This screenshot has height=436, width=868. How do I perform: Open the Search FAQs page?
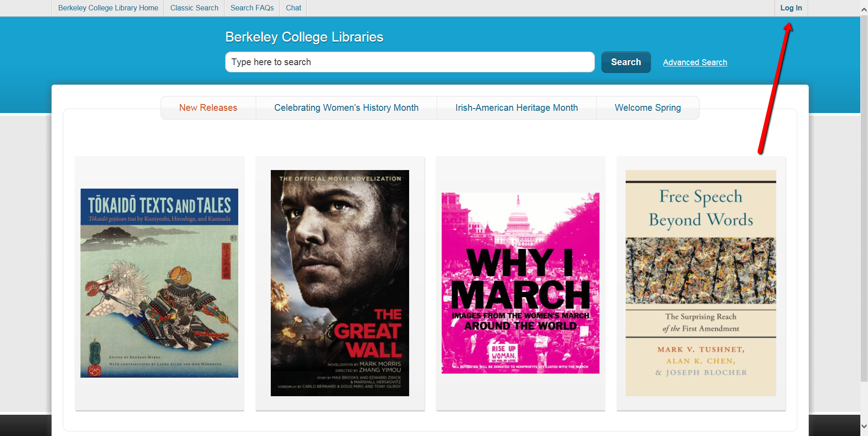[252, 8]
